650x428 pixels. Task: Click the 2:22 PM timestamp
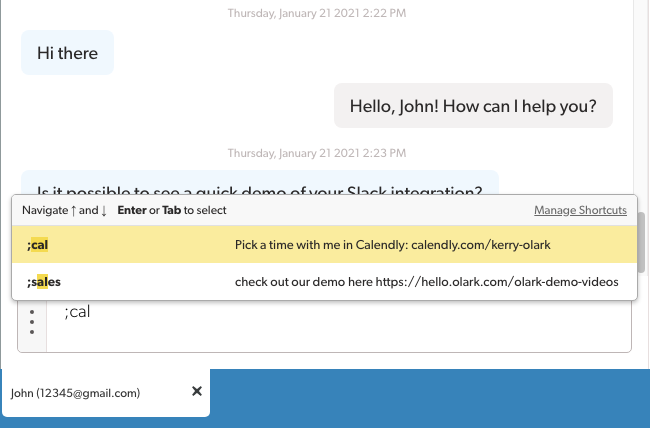[316, 13]
